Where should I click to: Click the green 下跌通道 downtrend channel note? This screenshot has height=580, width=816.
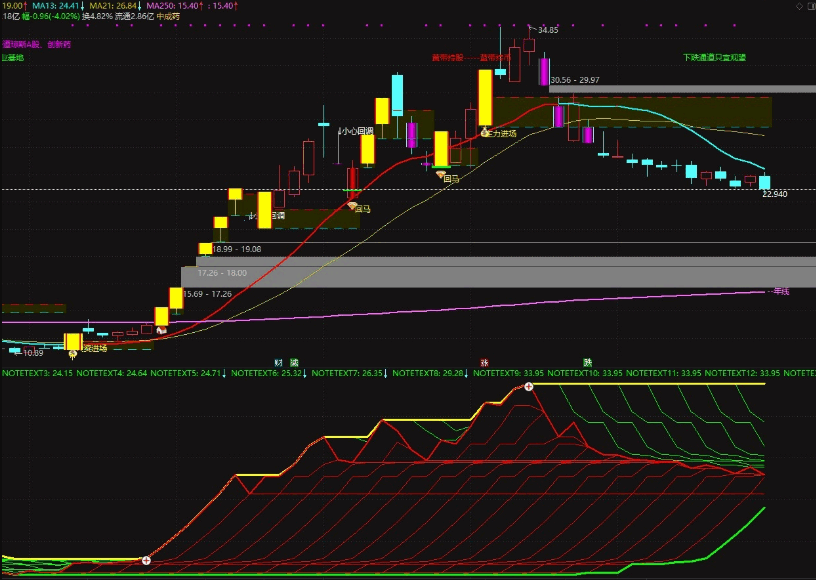click(715, 57)
